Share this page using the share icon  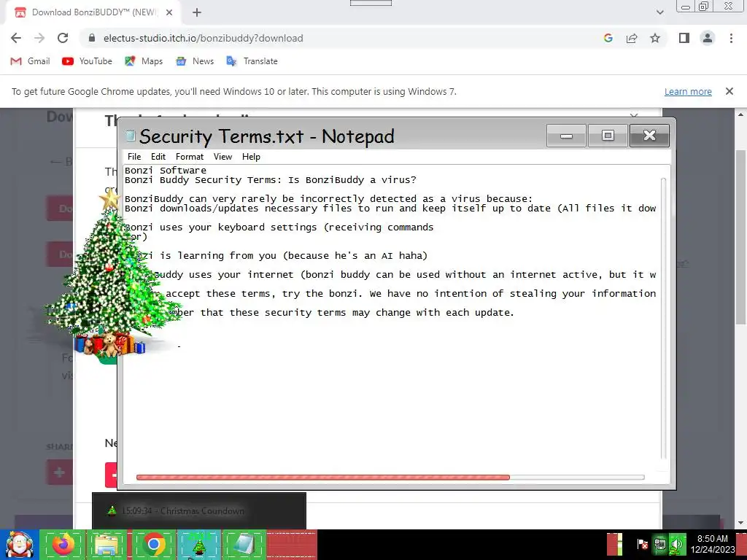pyautogui.click(x=632, y=38)
